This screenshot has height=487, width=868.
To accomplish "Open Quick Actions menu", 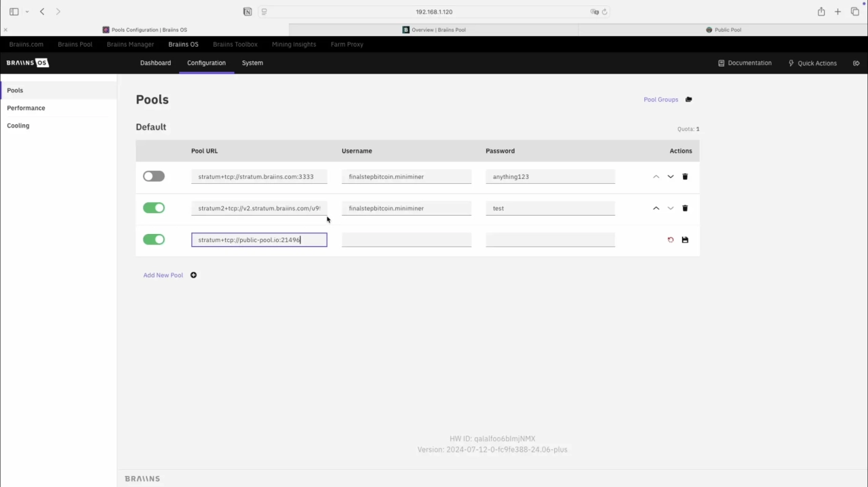I will (812, 63).
